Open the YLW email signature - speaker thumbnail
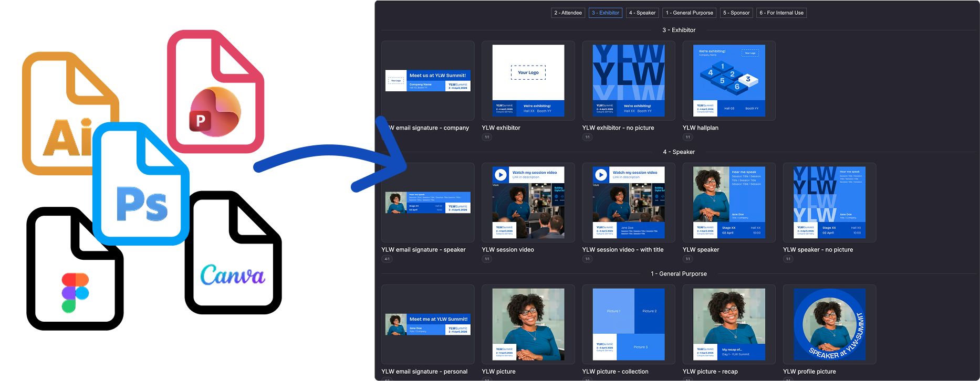Screen dimensions: 980x381 point(428,203)
